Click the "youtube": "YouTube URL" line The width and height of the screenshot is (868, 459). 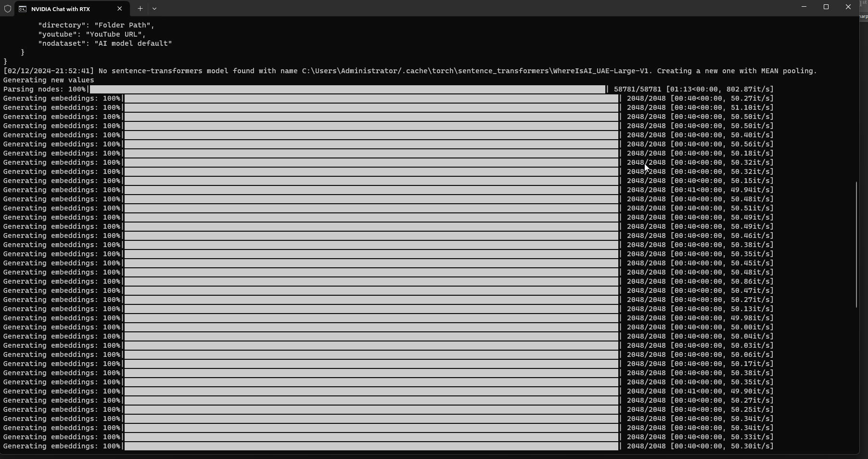point(92,34)
